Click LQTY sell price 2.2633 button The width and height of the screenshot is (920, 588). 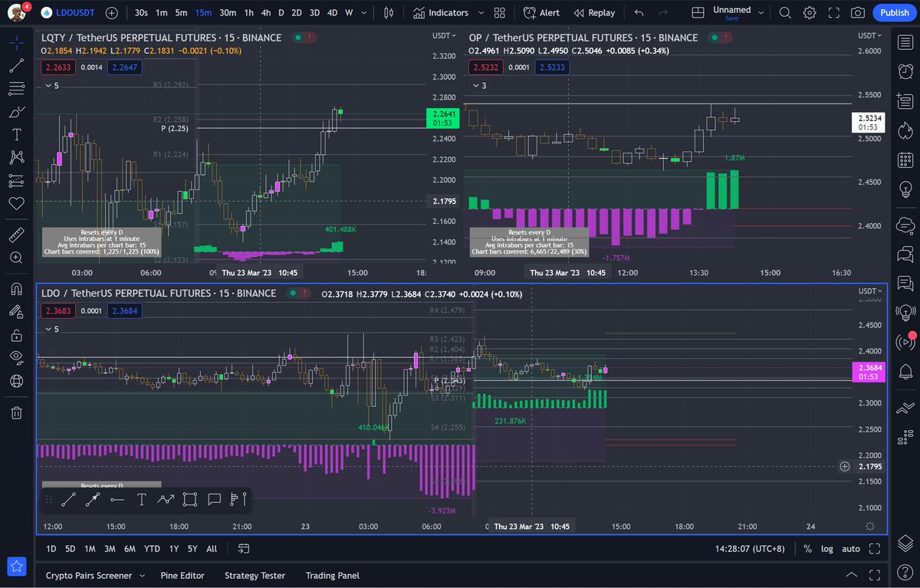pyautogui.click(x=58, y=67)
